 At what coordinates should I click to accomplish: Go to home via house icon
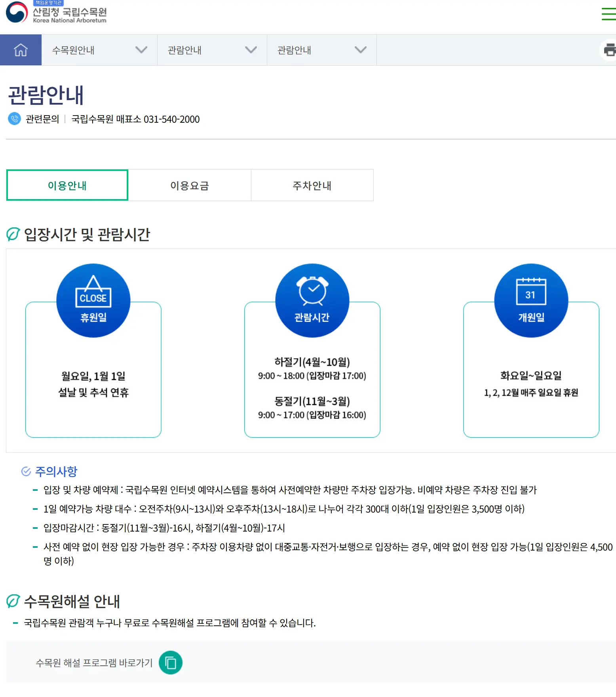point(21,50)
